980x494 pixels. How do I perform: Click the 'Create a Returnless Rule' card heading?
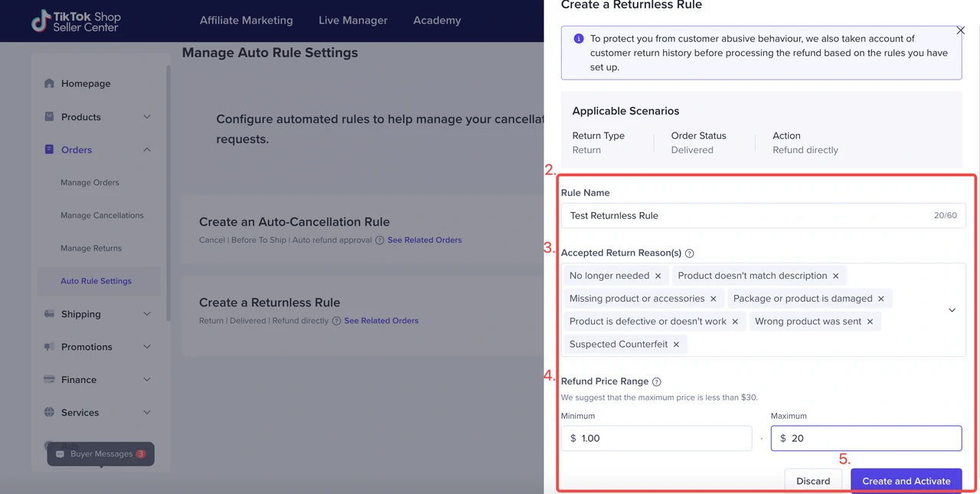269,303
